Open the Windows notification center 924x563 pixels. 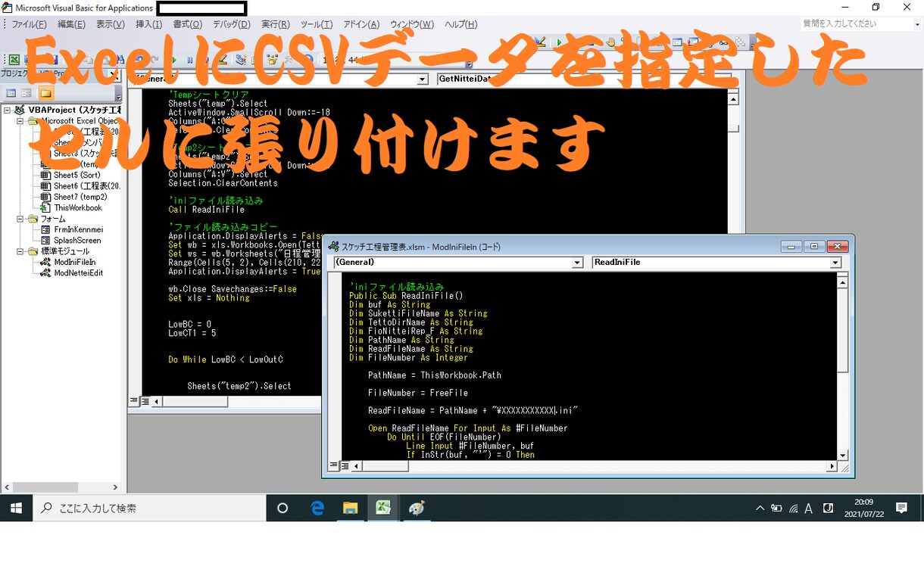click(901, 508)
